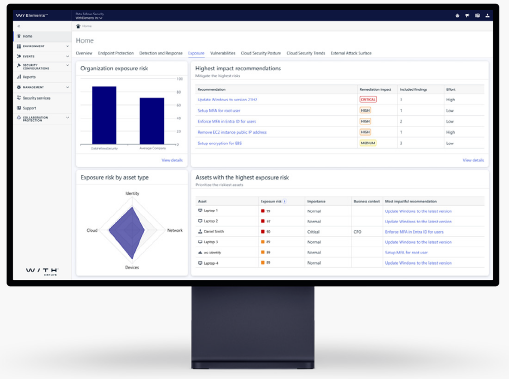Select the External Attack Surface tab

pyautogui.click(x=351, y=53)
